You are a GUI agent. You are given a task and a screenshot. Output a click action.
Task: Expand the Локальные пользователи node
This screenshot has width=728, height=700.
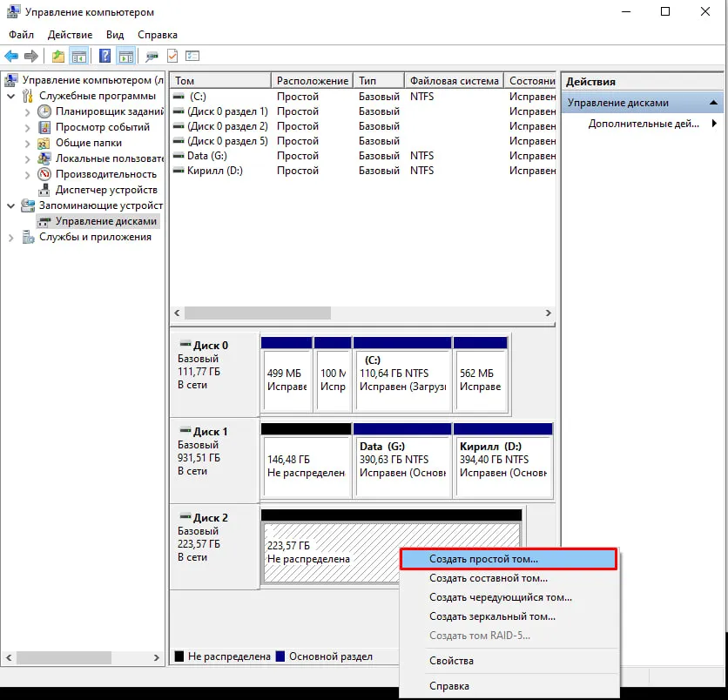(x=27, y=159)
